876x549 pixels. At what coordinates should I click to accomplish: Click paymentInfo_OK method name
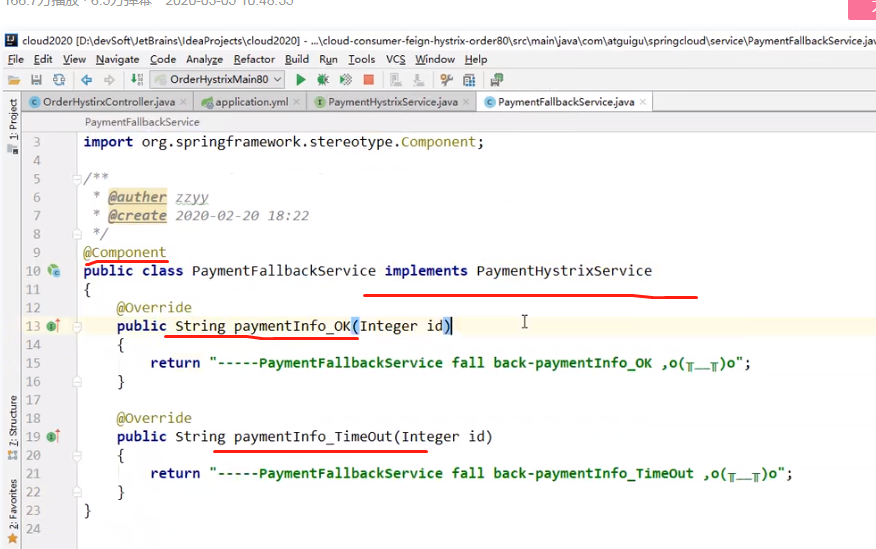click(292, 326)
